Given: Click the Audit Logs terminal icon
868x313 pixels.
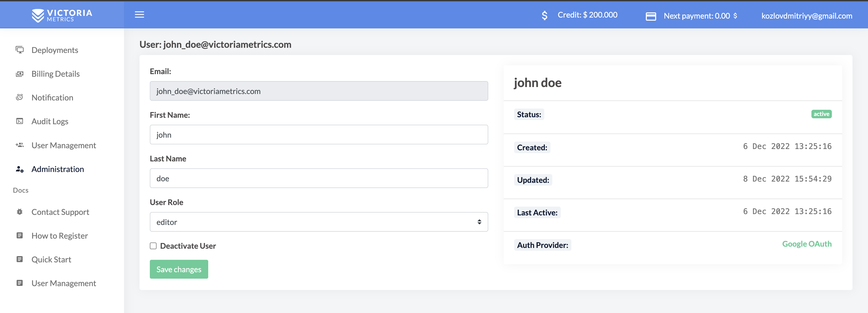Looking at the screenshot, I should click(20, 121).
